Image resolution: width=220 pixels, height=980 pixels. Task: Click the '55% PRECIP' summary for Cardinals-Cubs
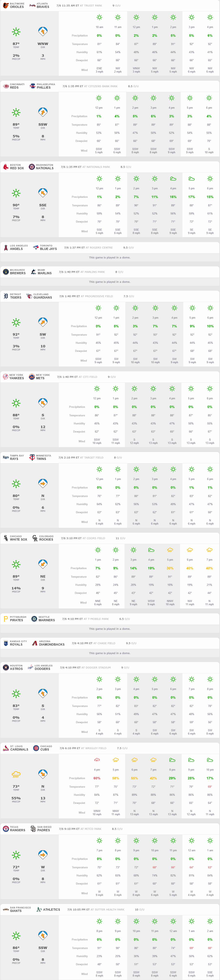[16, 800]
